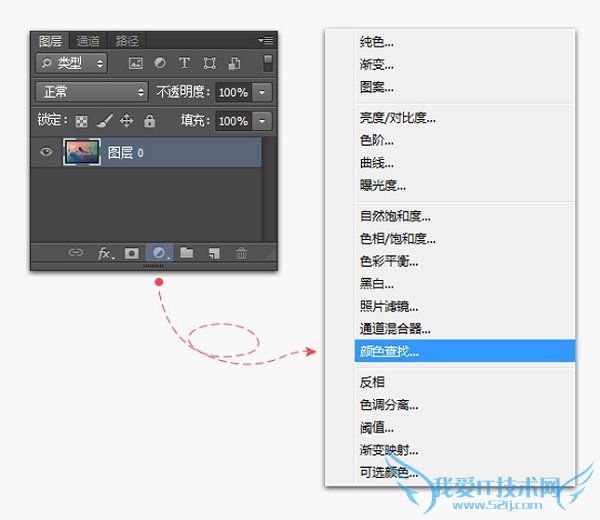Create a new group folder
600x520 pixels.
pos(187,252)
